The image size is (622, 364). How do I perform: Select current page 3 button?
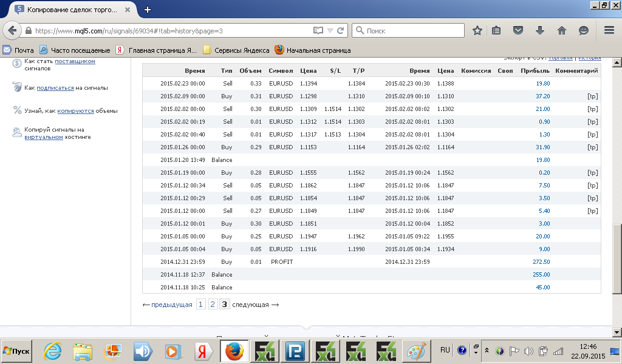click(225, 304)
